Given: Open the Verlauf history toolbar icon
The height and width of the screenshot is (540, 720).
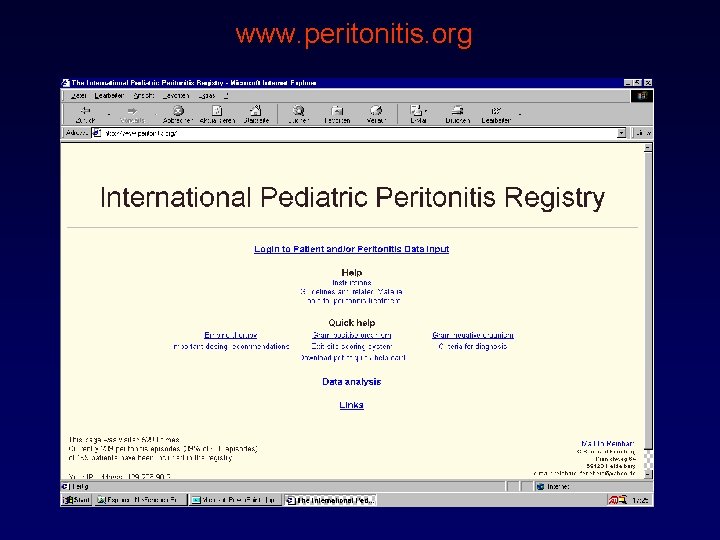Looking at the screenshot, I should pos(376,110).
